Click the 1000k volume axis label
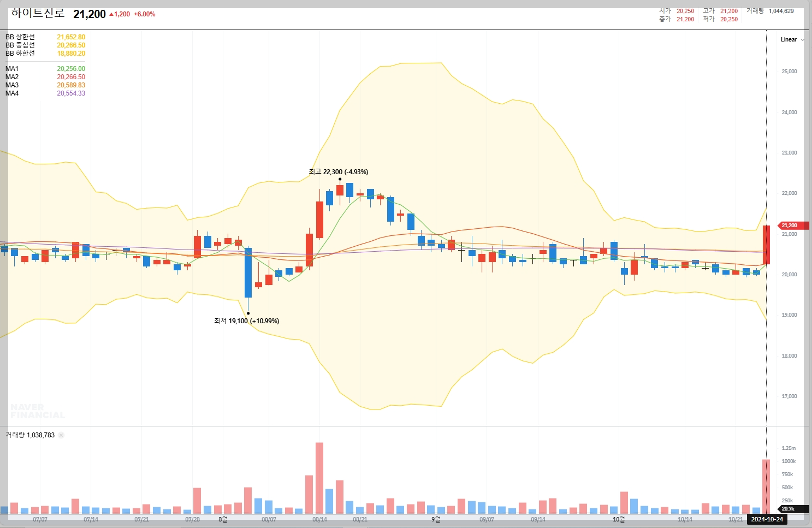This screenshot has width=812, height=528. click(789, 461)
